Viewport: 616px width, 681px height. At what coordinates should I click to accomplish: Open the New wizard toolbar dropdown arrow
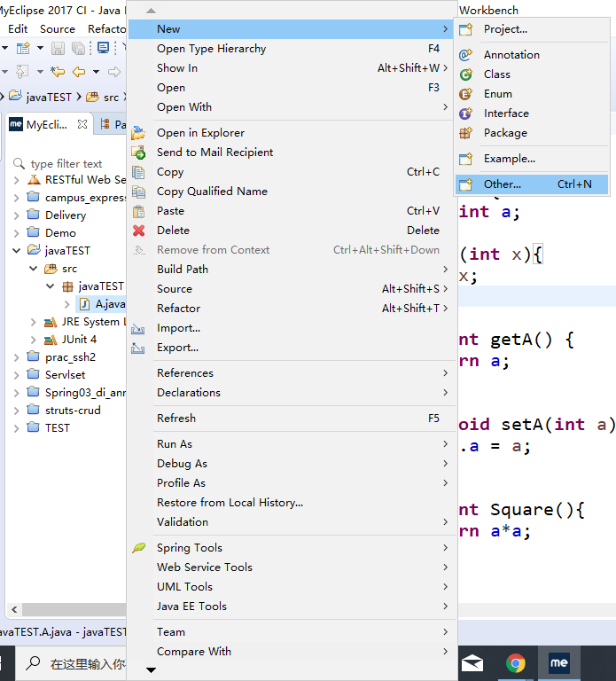click(x=40, y=48)
